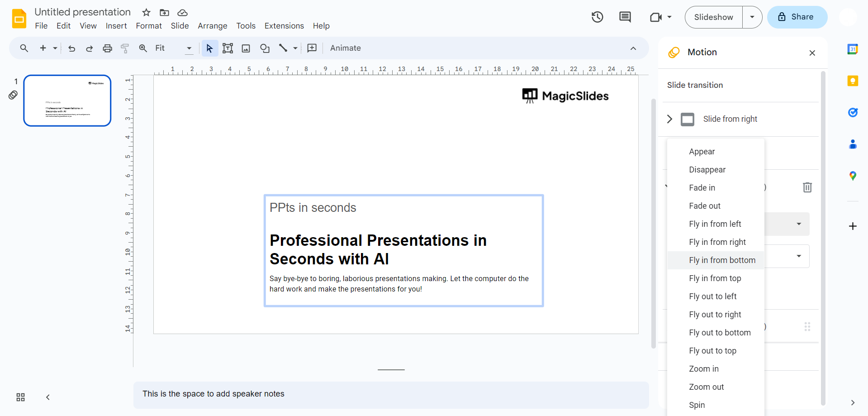Screen dimensions: 868x416
Task: Insert an image from the toolbar
Action: [x=246, y=48]
